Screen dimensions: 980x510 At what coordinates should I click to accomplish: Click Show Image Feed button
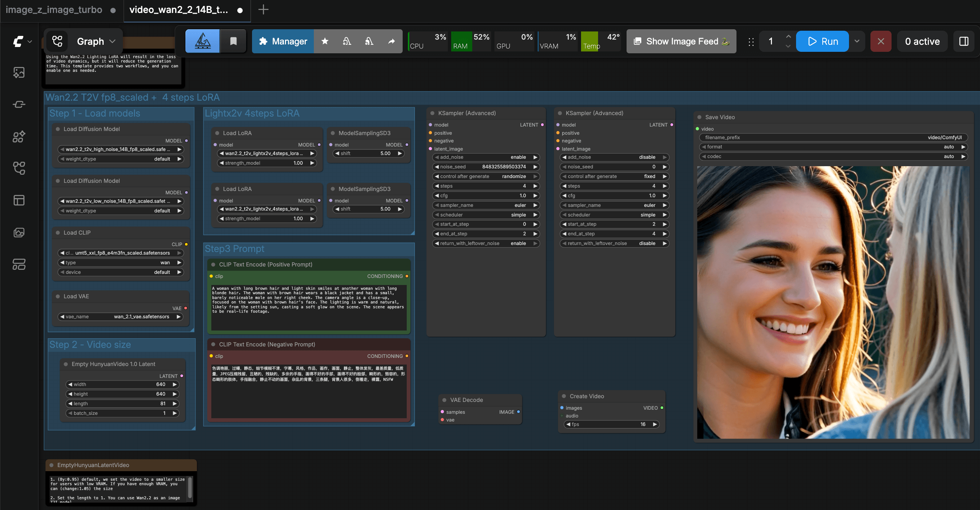tap(681, 41)
